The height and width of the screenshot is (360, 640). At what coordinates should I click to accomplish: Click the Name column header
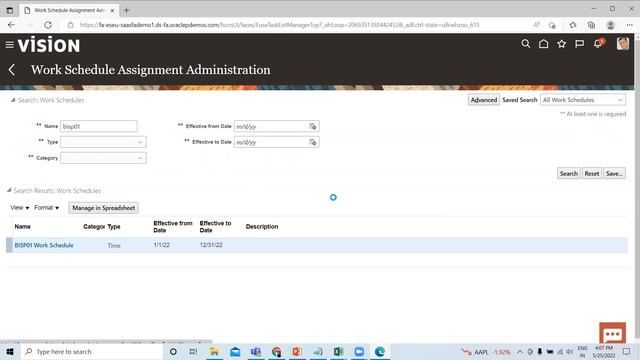[x=22, y=227]
